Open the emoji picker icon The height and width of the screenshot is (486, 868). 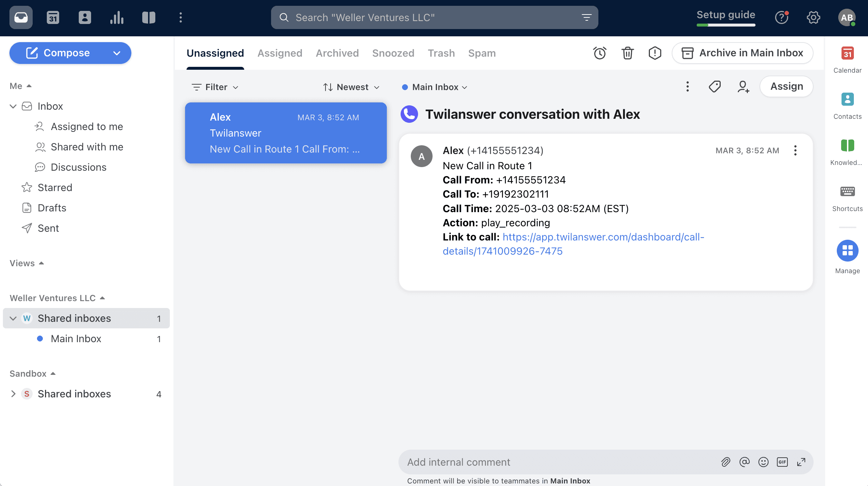[x=763, y=462]
